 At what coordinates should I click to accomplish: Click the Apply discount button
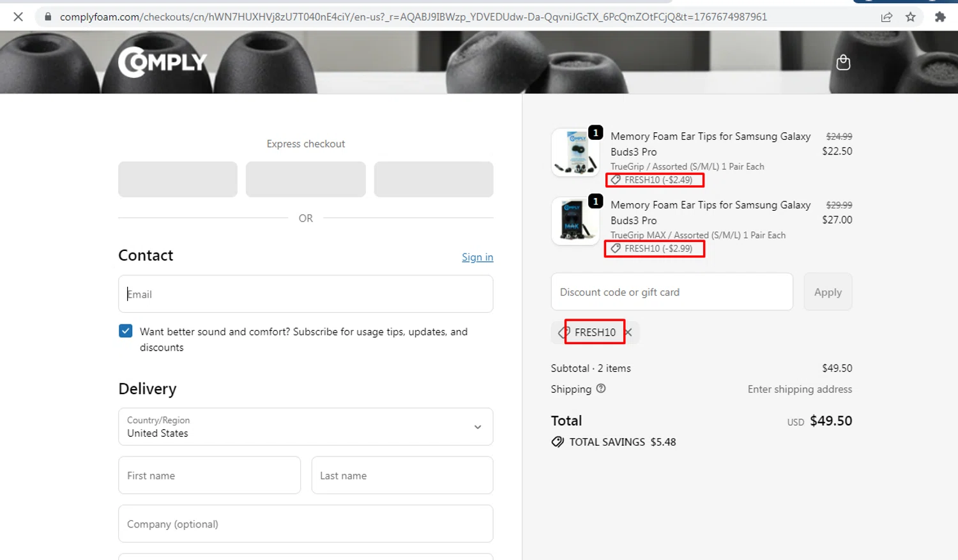pyautogui.click(x=828, y=292)
